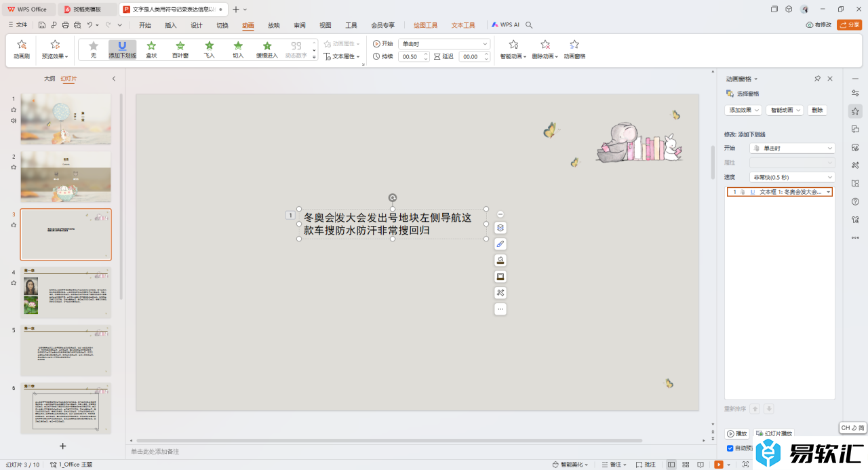Apply the 百叶窗 blinds animation effect
868x470 pixels.
coord(180,50)
